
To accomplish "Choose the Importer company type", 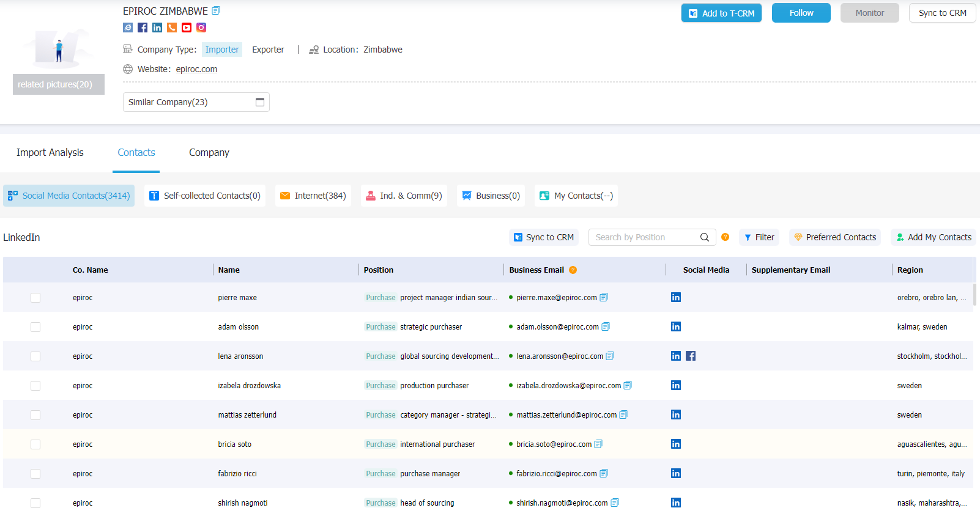I will 222,50.
